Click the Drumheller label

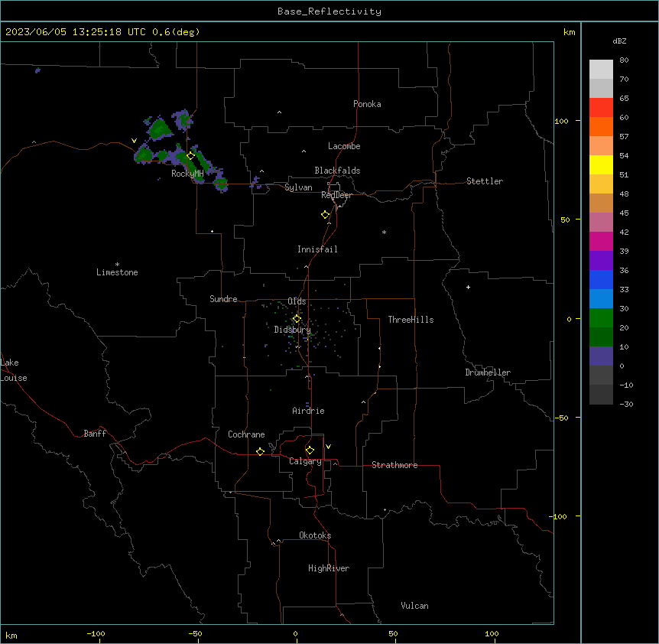[x=488, y=372]
